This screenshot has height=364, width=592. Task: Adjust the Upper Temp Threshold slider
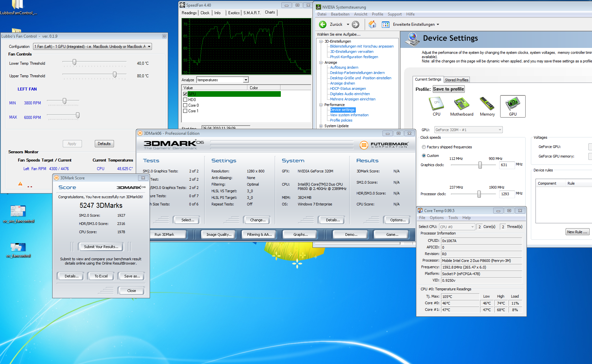pos(115,75)
